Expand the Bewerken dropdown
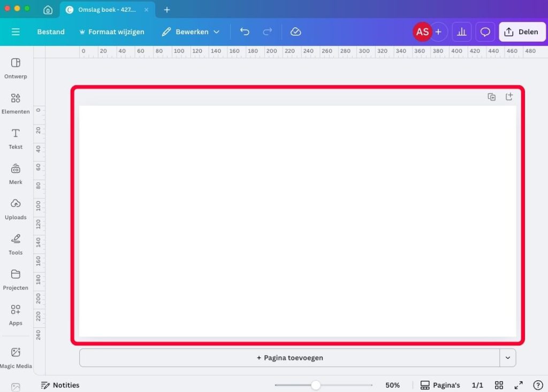The width and height of the screenshot is (548, 392). [x=191, y=32]
